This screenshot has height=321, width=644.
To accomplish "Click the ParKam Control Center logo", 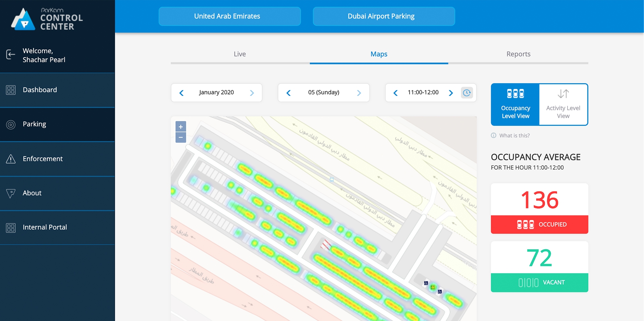I will point(47,19).
